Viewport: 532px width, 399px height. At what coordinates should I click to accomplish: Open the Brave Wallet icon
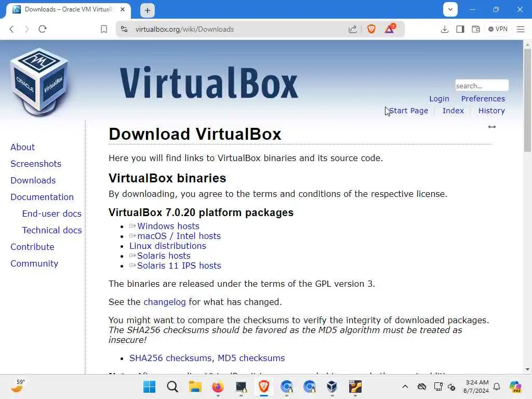pyautogui.click(x=476, y=29)
